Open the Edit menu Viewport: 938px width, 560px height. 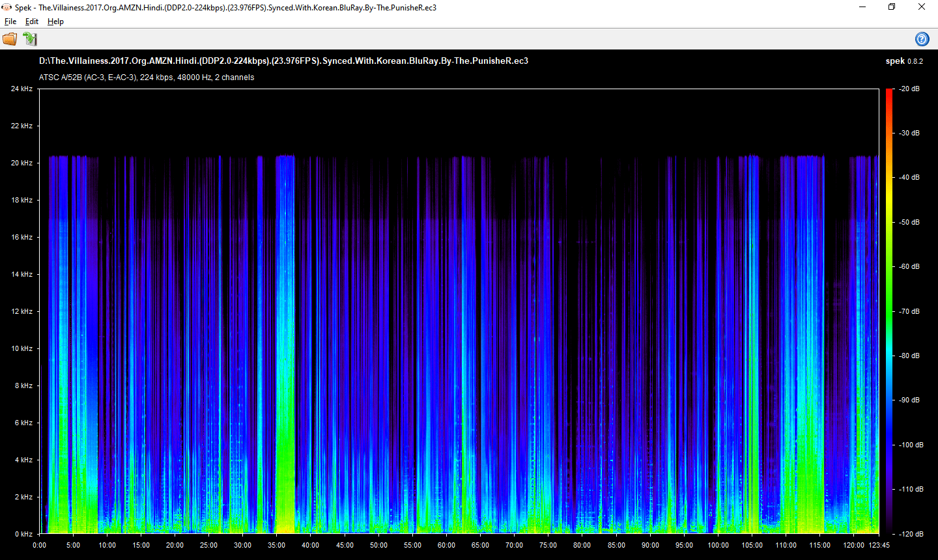click(32, 21)
